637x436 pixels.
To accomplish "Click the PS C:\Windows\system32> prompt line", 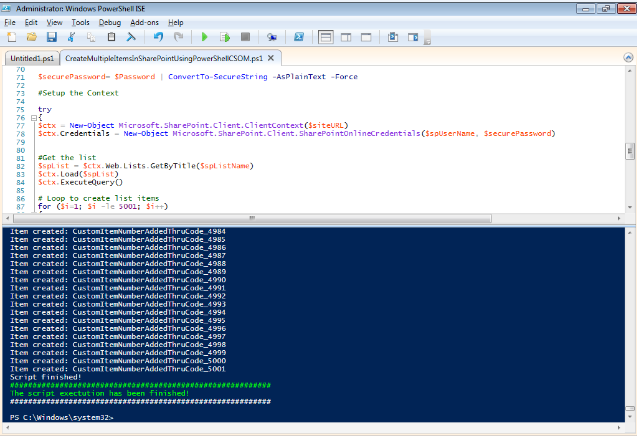I will click(x=62, y=417).
